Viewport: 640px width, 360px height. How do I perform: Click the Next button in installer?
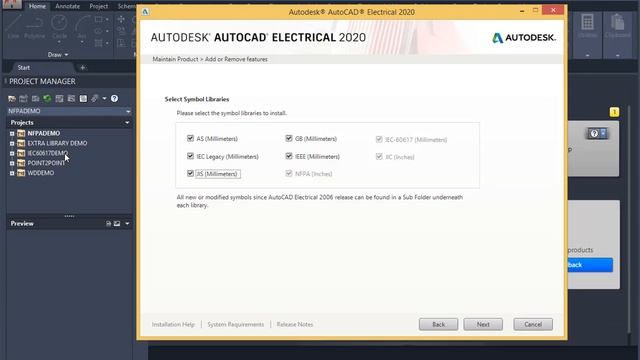click(483, 324)
